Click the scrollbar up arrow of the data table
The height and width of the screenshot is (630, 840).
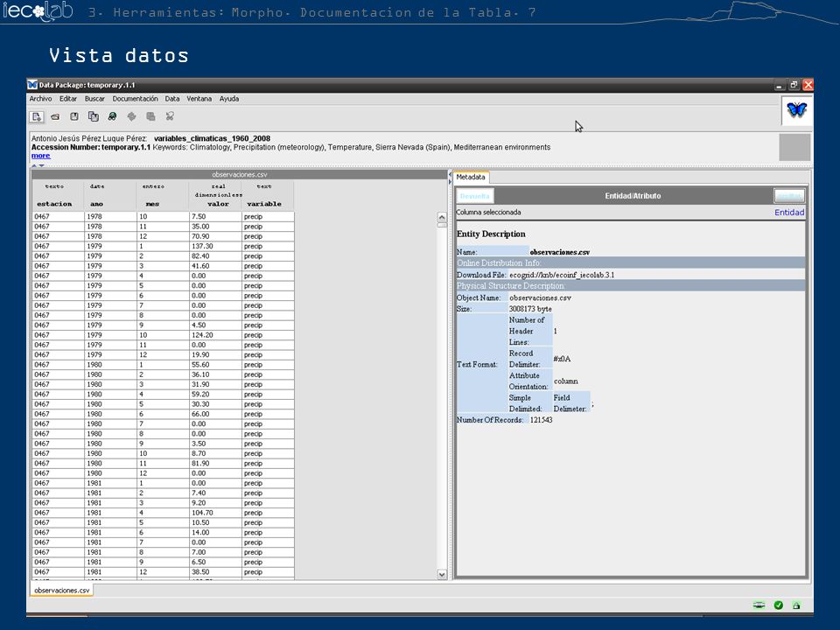point(442,217)
